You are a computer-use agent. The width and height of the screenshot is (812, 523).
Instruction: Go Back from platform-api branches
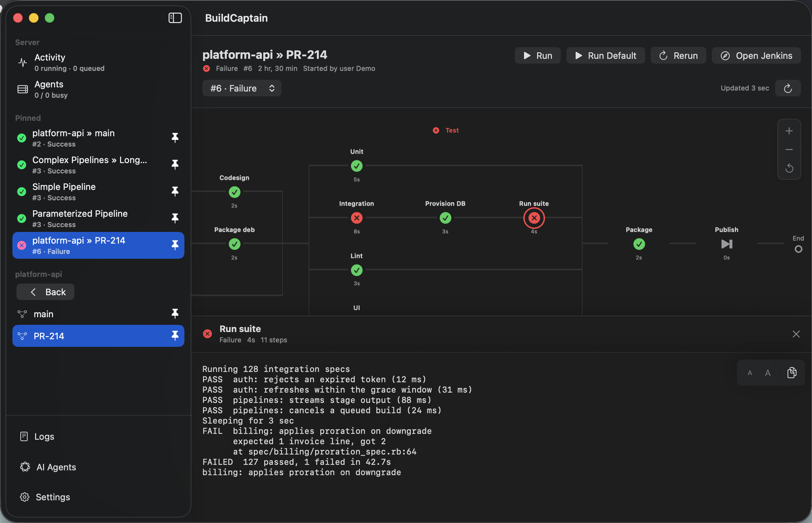pos(45,292)
